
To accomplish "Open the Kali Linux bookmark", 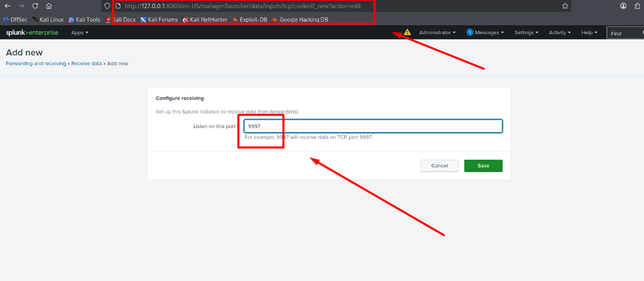I will (x=48, y=20).
